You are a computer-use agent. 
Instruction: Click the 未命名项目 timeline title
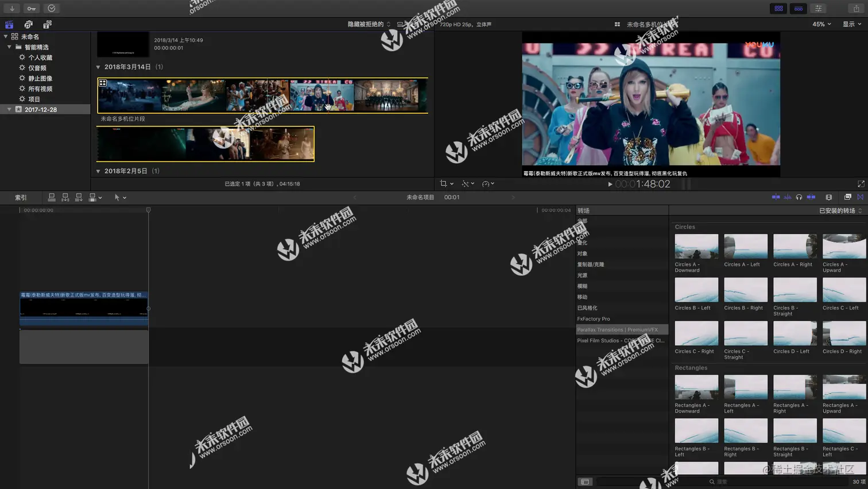(x=420, y=197)
